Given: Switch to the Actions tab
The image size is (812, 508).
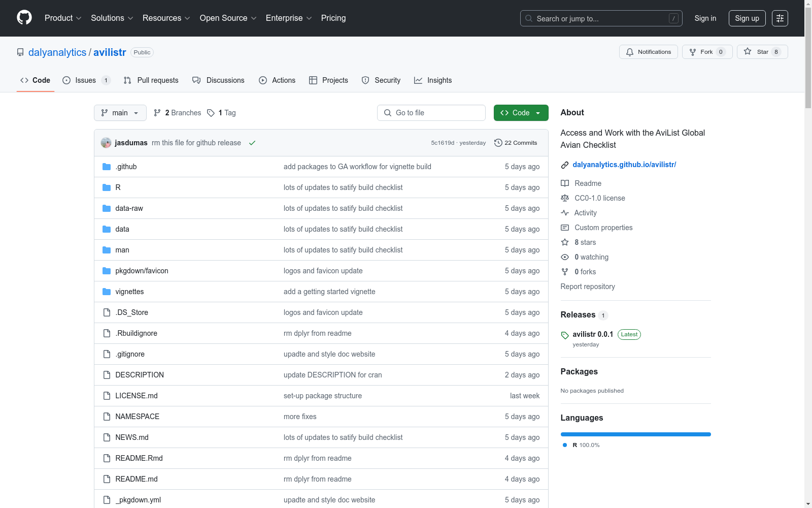Looking at the screenshot, I should click(x=277, y=80).
